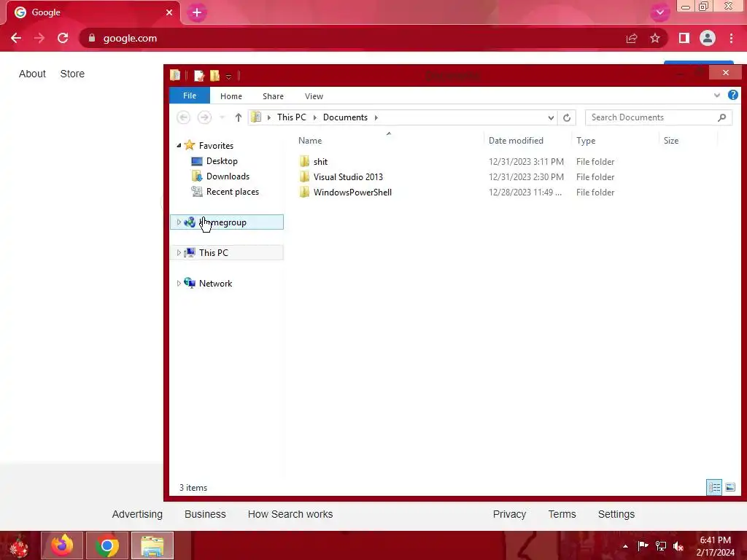The width and height of the screenshot is (747, 560).
Task: Show hidden system tray icons
Action: point(625,546)
